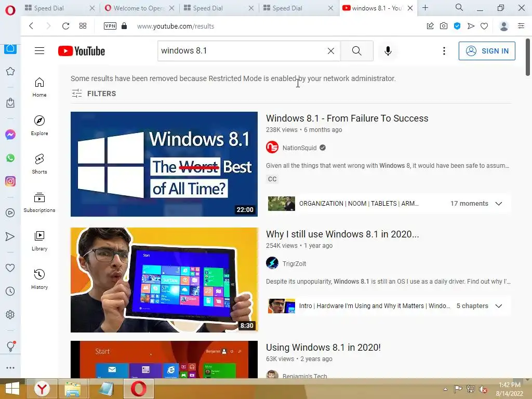Select Explore in YouTube sidebar

click(x=39, y=126)
